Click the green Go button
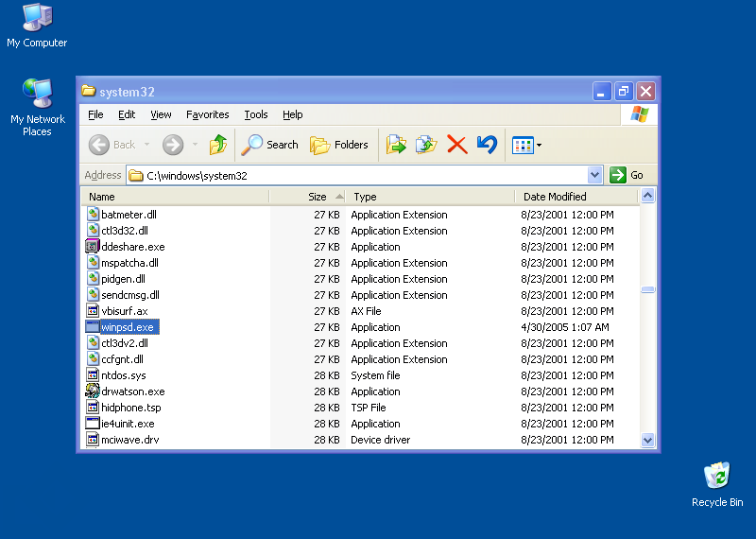The width and height of the screenshot is (756, 539). pyautogui.click(x=627, y=175)
